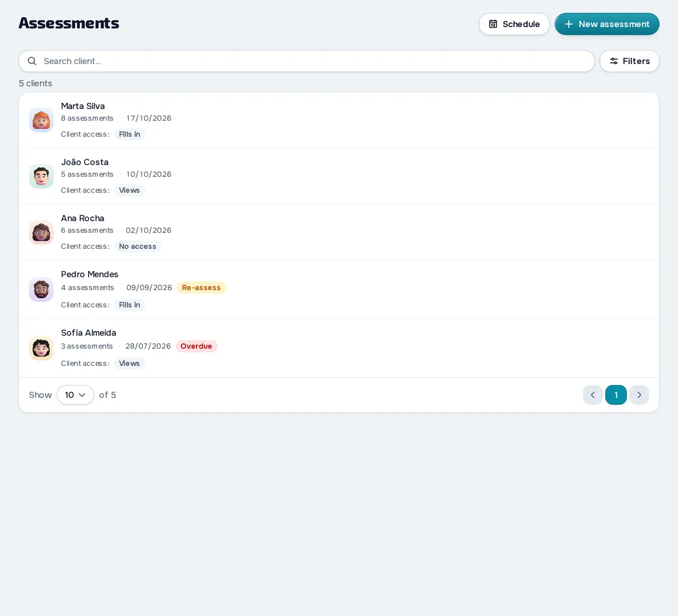This screenshot has height=616, width=678.
Task: Select the Sofia Almeida client name
Action: click(x=89, y=333)
